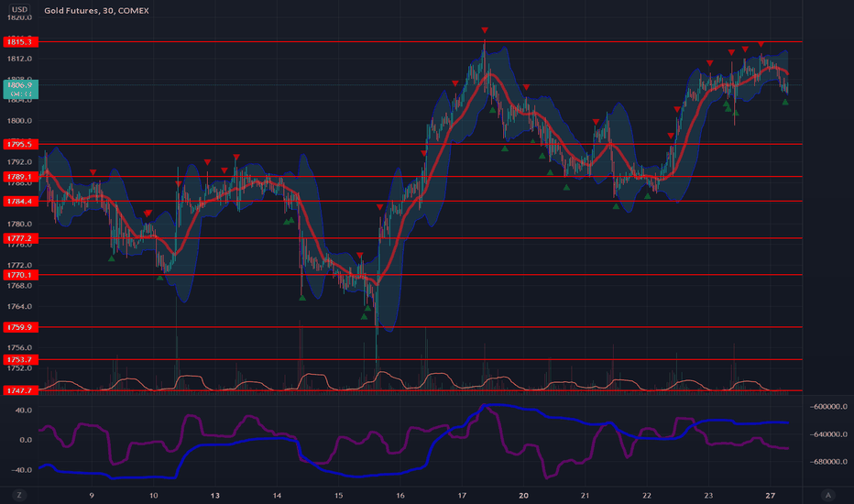The height and width of the screenshot is (504, 854).
Task: Click date label 27 on time axis
Action: point(770,495)
